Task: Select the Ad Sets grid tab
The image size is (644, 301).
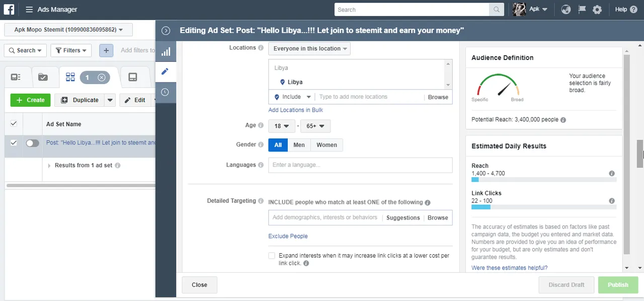Action: pyautogui.click(x=70, y=77)
